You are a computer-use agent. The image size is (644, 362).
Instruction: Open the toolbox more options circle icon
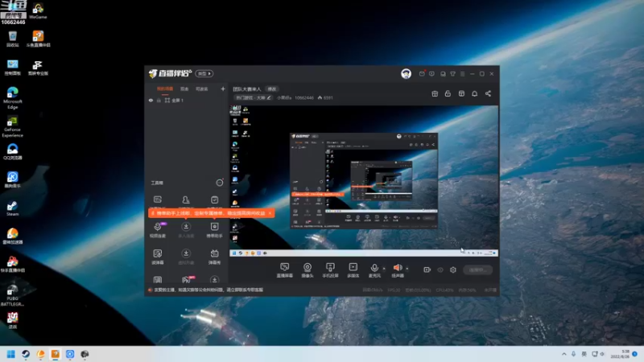pyautogui.click(x=220, y=183)
